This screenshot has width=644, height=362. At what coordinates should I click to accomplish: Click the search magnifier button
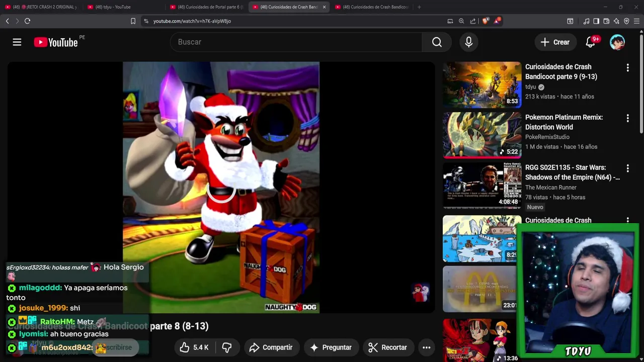click(437, 42)
